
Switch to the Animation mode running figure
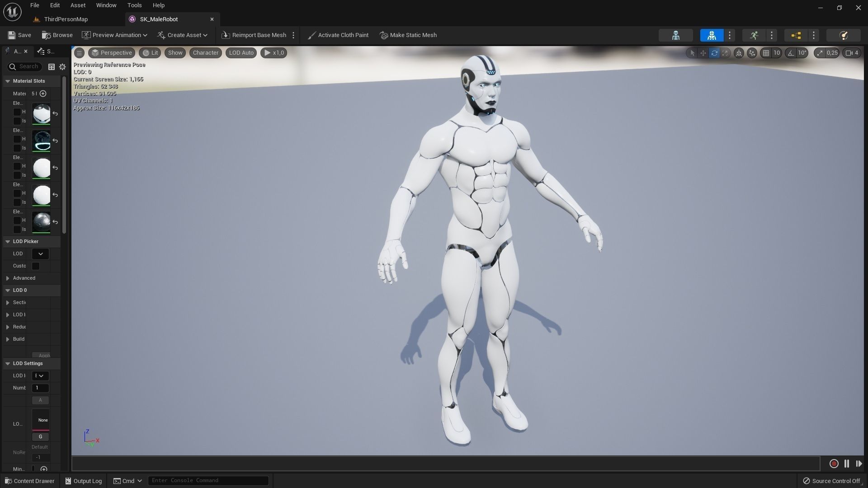(754, 35)
